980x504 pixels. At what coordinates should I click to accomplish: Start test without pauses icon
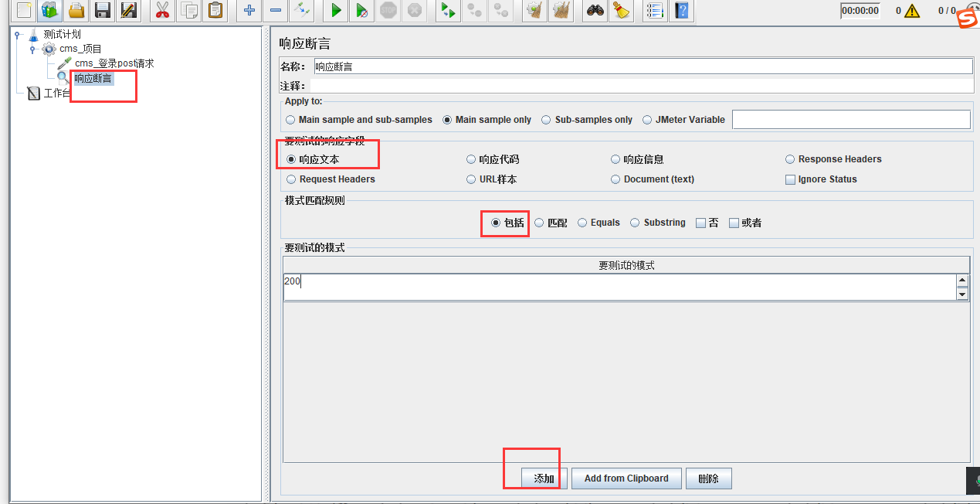(x=361, y=10)
